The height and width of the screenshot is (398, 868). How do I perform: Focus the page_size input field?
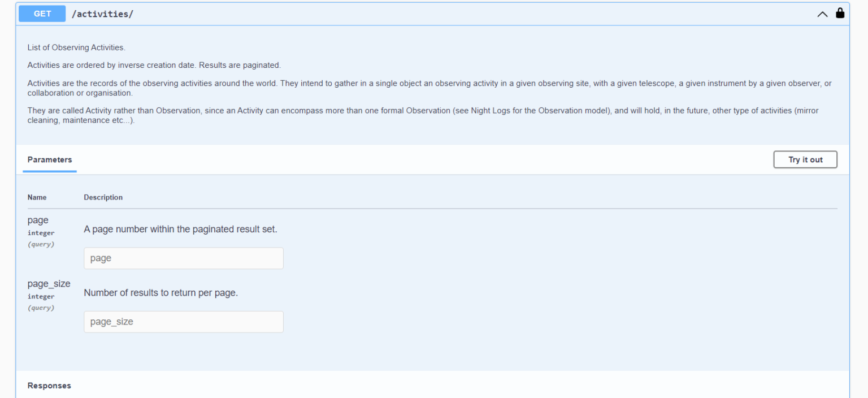(184, 322)
